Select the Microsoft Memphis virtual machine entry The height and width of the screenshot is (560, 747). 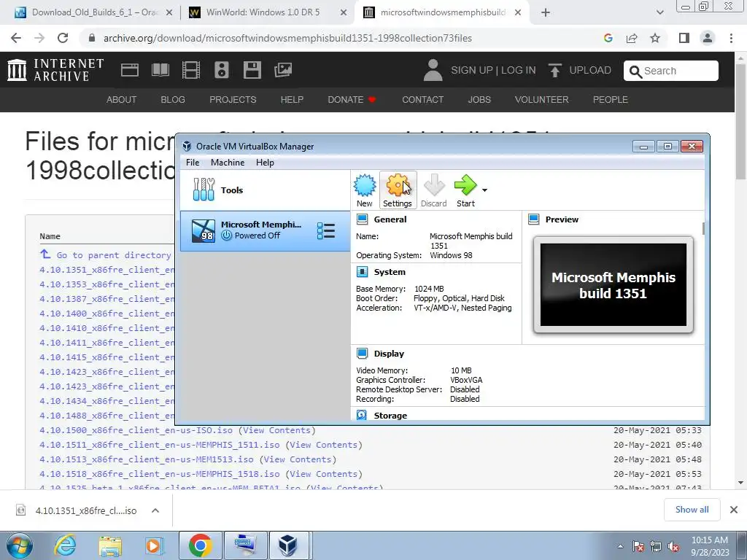coord(265,231)
